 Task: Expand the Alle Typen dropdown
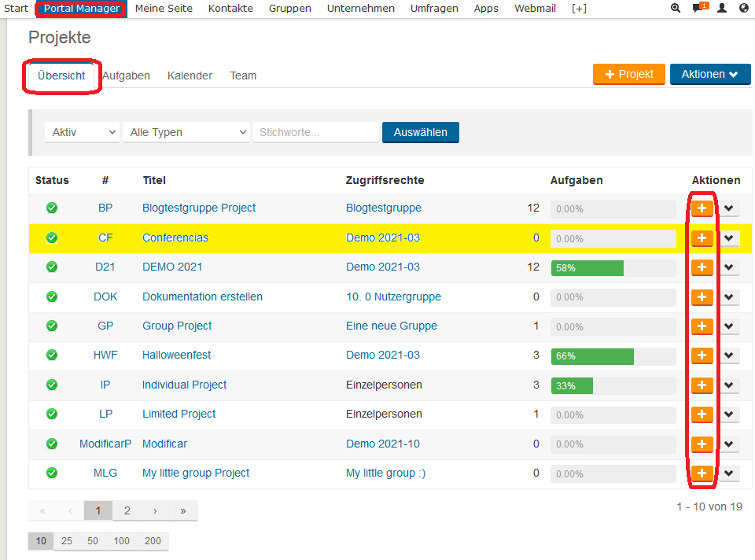tap(186, 132)
